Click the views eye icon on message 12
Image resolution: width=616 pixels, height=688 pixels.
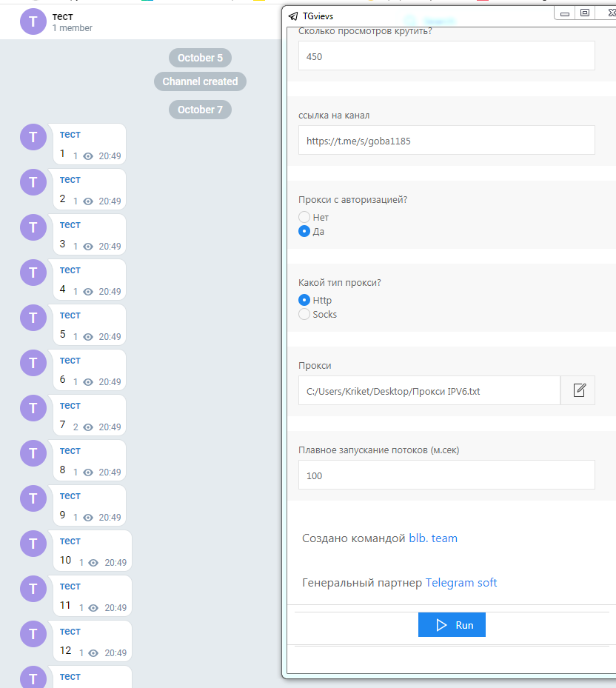[94, 653]
